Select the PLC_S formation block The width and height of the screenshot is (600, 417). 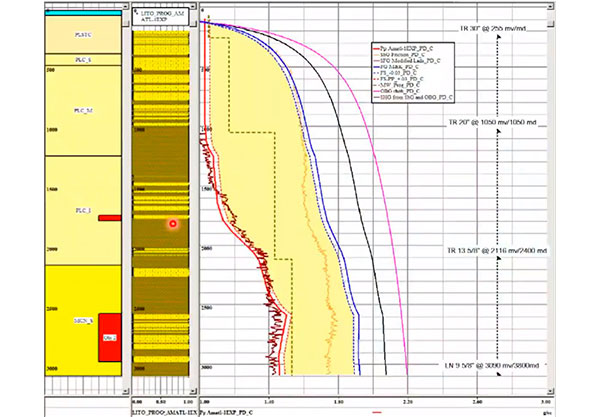83,60
